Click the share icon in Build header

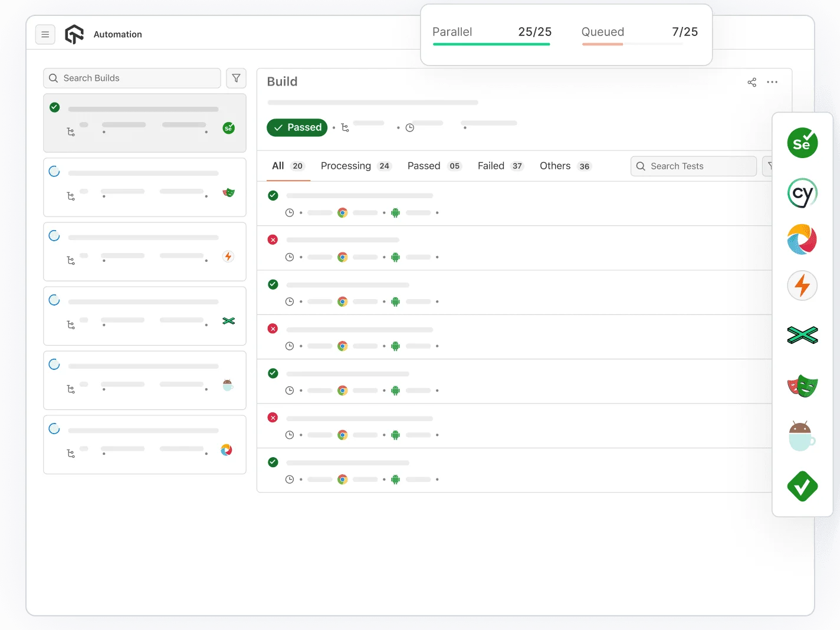(752, 82)
